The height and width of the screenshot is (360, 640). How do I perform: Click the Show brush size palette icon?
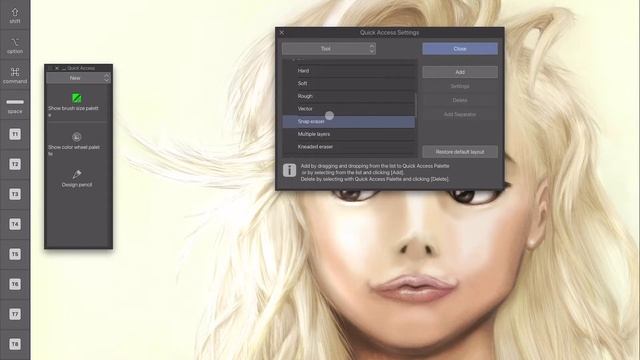[x=76, y=98]
